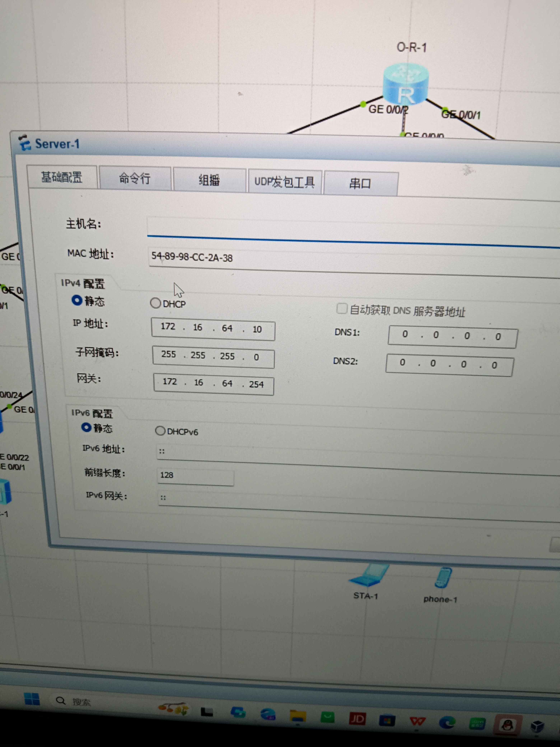Open the UDP发包工具 tab
Image resolution: width=560 pixels, height=747 pixels.
pyautogui.click(x=284, y=182)
